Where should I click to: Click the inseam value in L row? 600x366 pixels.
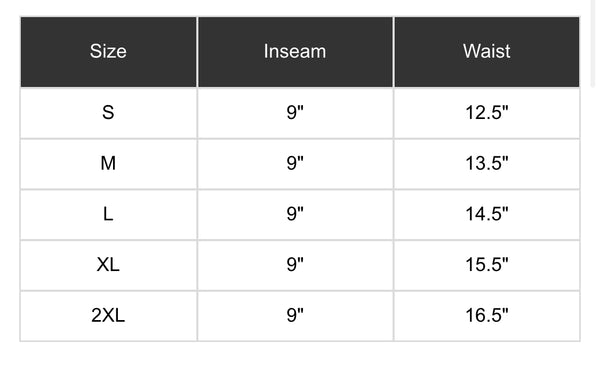295,214
